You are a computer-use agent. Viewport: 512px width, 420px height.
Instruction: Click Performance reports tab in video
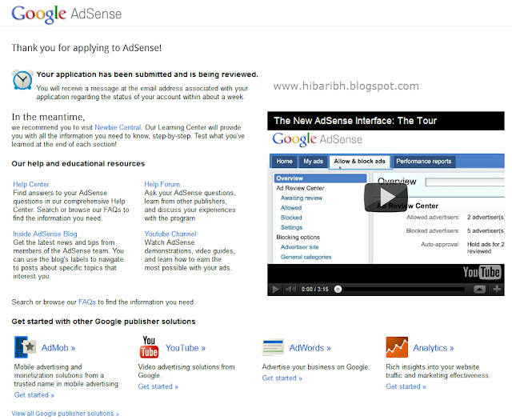click(x=423, y=162)
